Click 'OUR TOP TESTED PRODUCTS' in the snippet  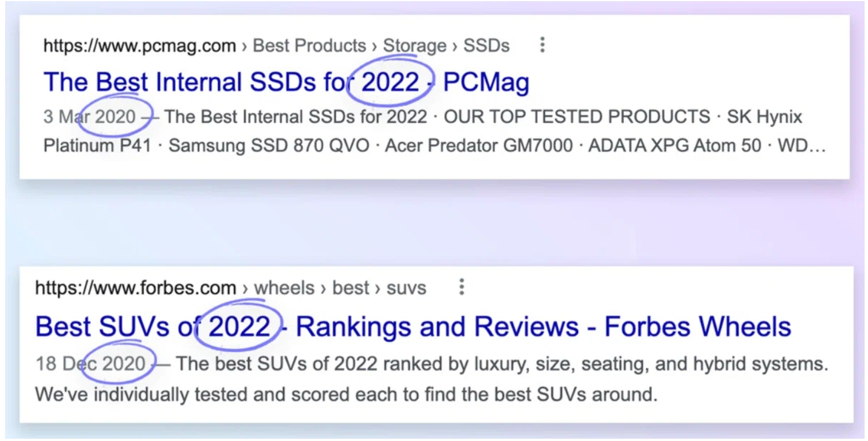point(576,117)
